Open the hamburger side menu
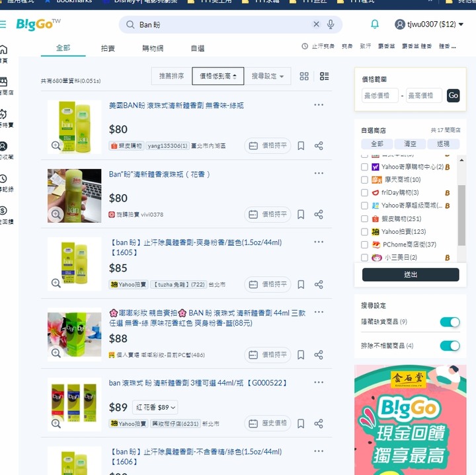The width and height of the screenshot is (476, 475). 3,24
